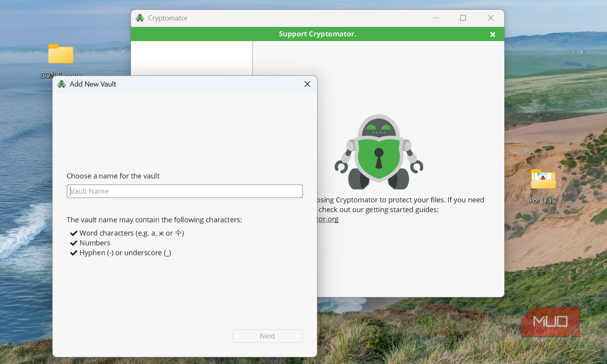The width and height of the screenshot is (607, 364).
Task: Click the Next button in Add New Vault
Action: (268, 336)
